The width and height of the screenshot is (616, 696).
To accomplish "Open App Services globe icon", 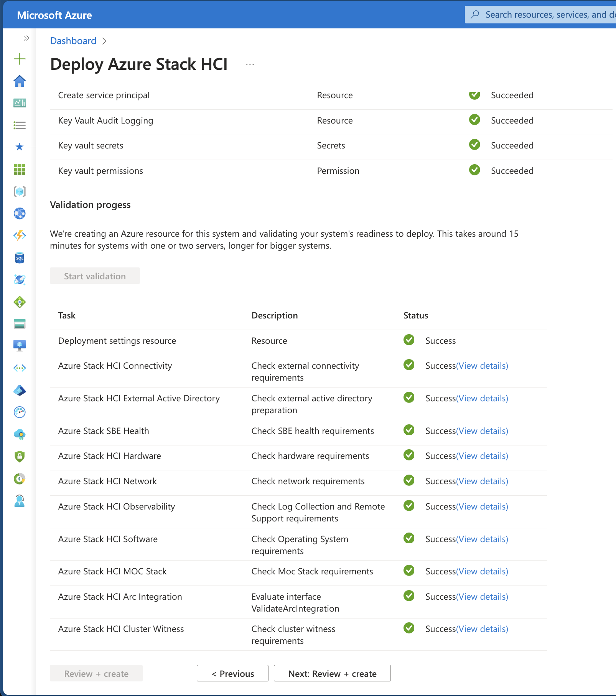I will pos(20,213).
